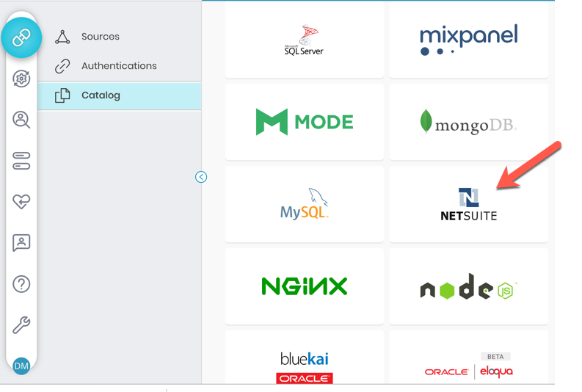Pick the mongoDB connector card
The image size is (582, 392).
pyautogui.click(x=468, y=122)
